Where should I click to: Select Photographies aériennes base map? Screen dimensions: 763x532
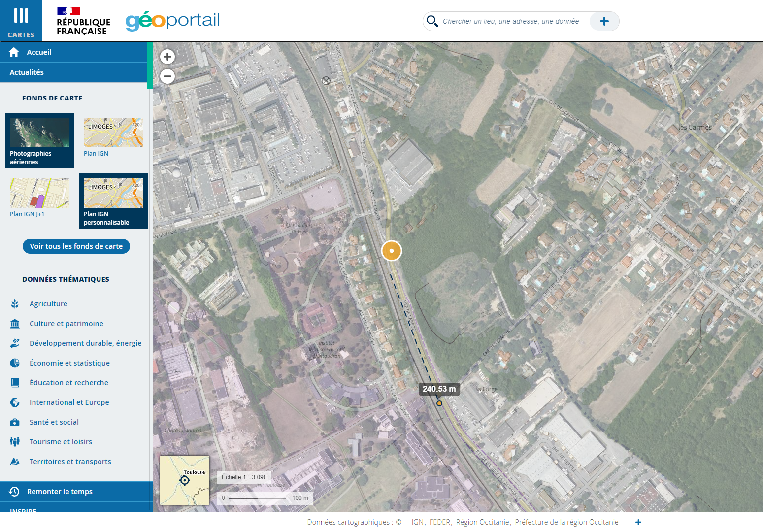[39, 140]
